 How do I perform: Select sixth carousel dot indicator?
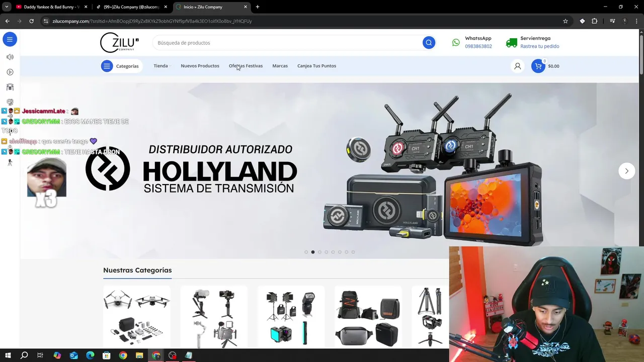point(340,252)
